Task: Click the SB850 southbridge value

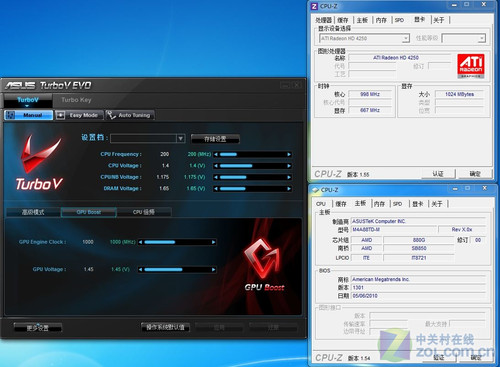Action: [x=419, y=248]
